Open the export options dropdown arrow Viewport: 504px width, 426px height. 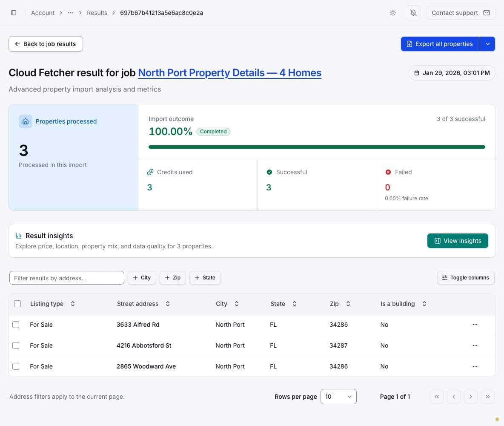(x=487, y=44)
